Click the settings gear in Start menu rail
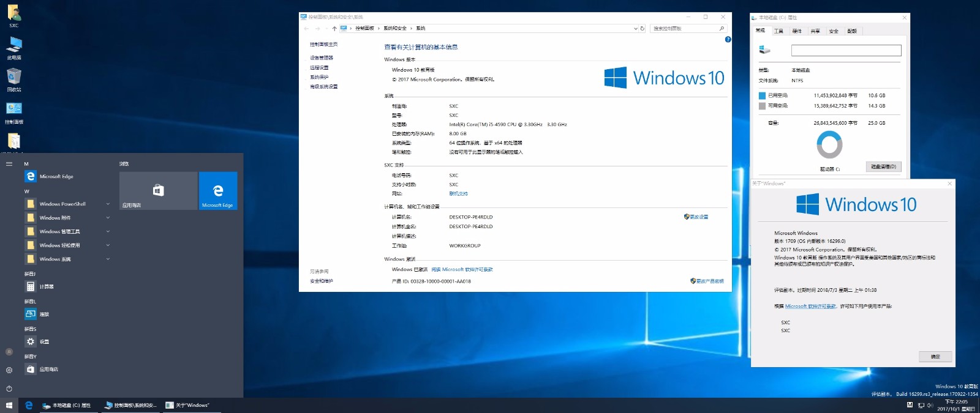Viewport: 980px width, 413px height. click(9, 370)
